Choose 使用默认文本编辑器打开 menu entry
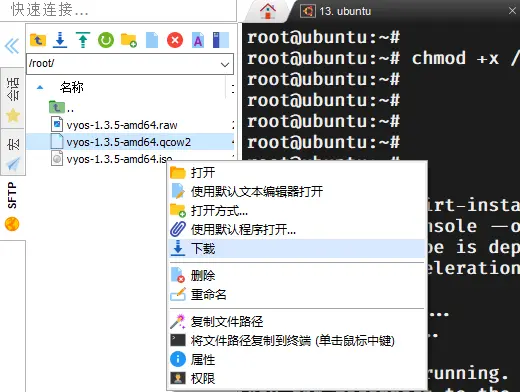 click(297, 192)
